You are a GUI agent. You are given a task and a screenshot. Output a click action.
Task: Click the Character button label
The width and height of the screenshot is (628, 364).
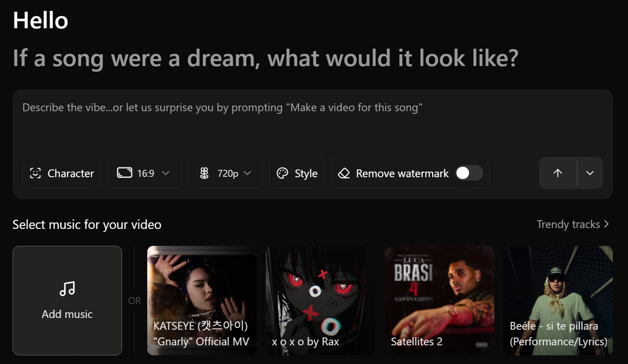point(70,173)
